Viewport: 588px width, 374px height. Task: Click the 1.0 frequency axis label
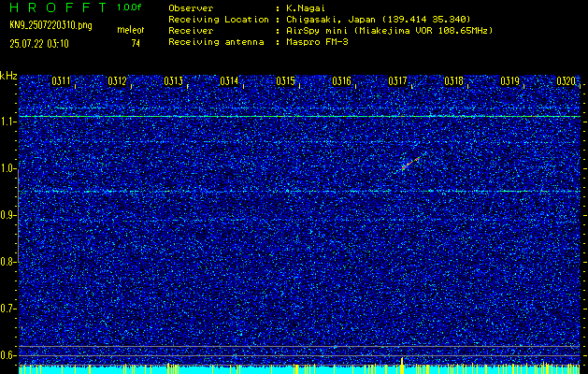(8, 168)
